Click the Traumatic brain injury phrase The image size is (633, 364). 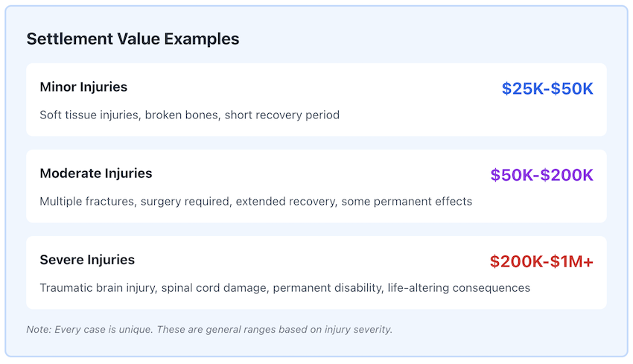(96, 288)
